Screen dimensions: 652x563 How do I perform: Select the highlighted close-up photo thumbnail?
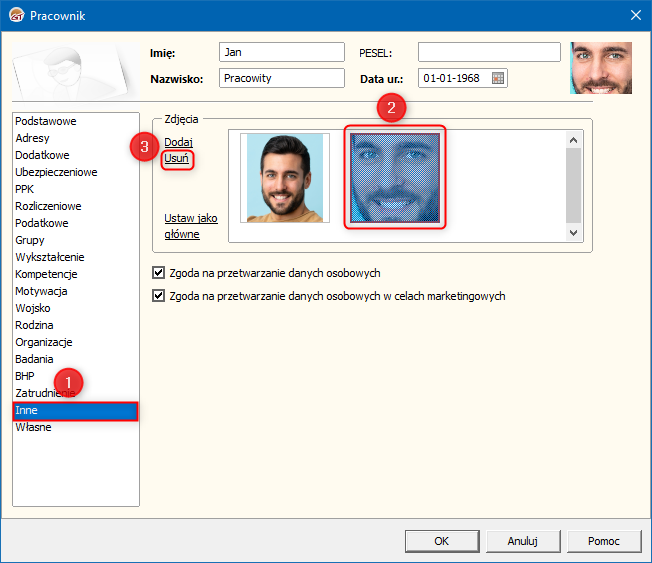pos(395,178)
